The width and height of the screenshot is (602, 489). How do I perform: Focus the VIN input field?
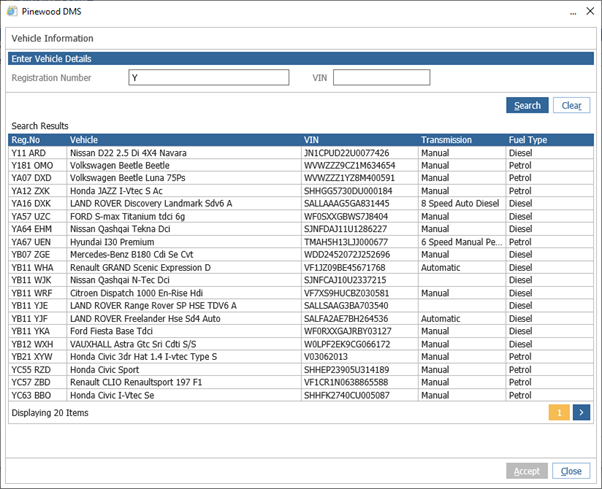(382, 78)
